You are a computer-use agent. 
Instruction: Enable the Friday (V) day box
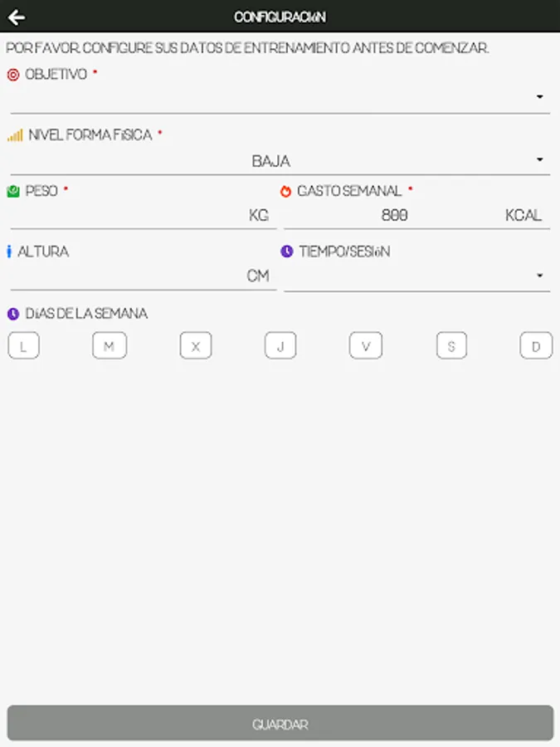pos(365,346)
